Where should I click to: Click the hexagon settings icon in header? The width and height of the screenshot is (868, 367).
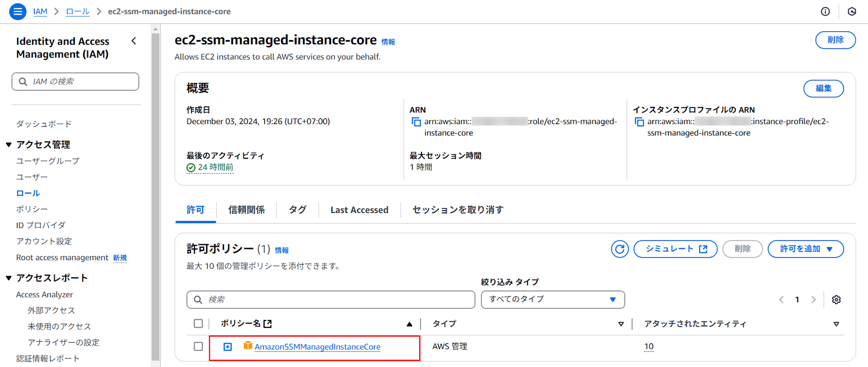tap(852, 12)
